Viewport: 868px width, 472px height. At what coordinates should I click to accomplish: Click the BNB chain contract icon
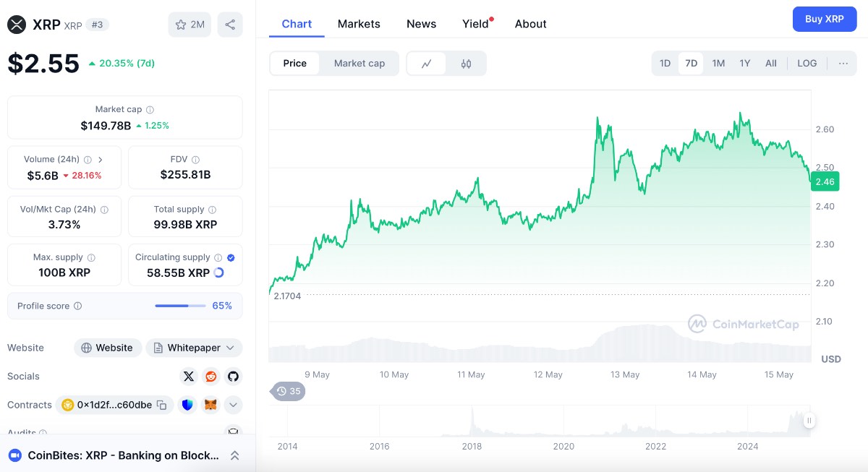coord(68,405)
